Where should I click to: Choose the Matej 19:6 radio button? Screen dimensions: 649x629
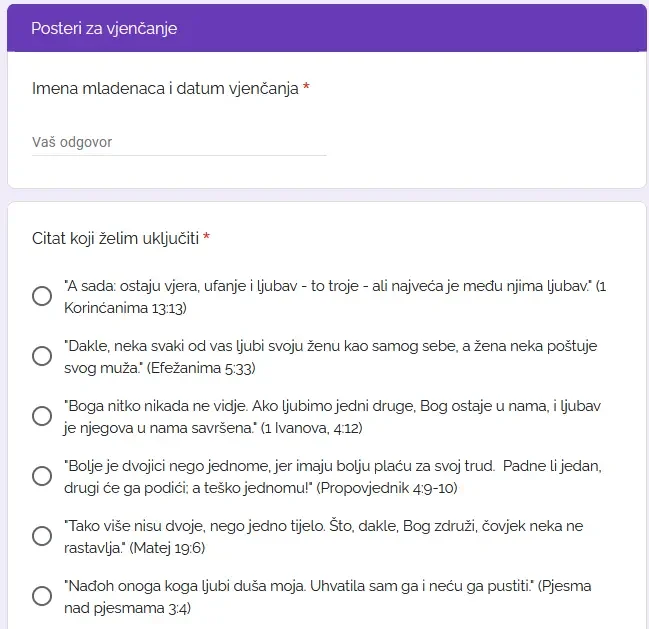tap(42, 536)
